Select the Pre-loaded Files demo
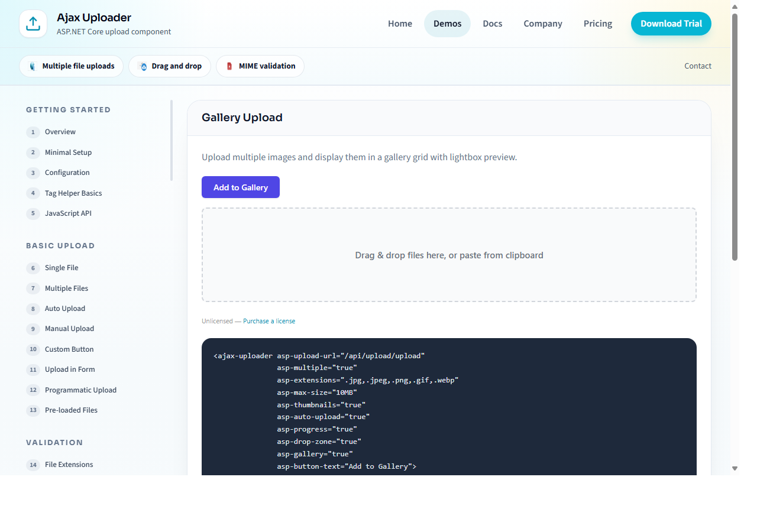Screen dimensions: 757x532 point(71,410)
